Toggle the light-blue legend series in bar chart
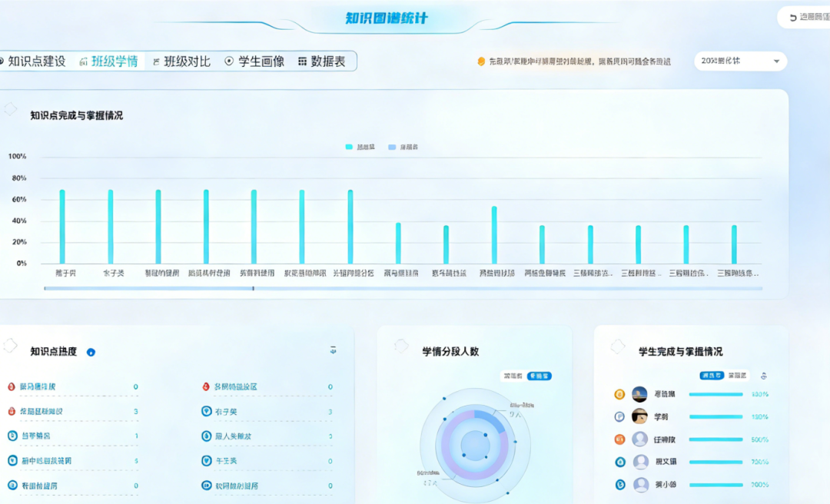This screenshot has width=830, height=504. coord(401,147)
